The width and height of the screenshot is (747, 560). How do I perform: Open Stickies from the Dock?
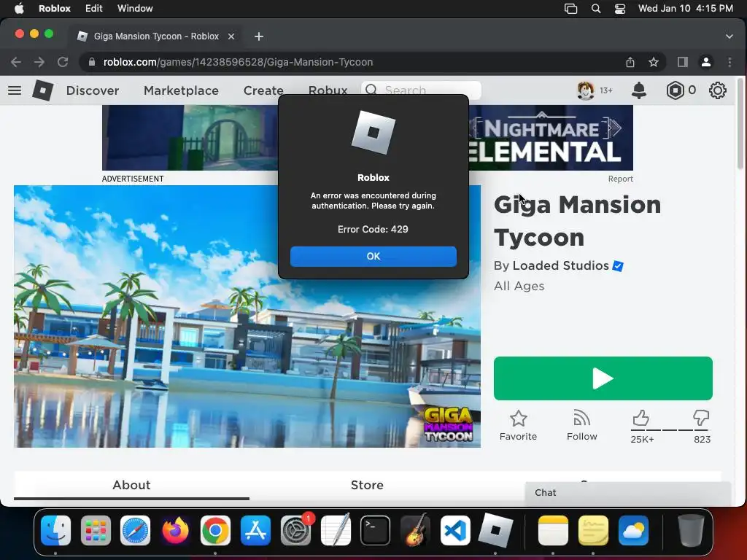[x=592, y=530]
